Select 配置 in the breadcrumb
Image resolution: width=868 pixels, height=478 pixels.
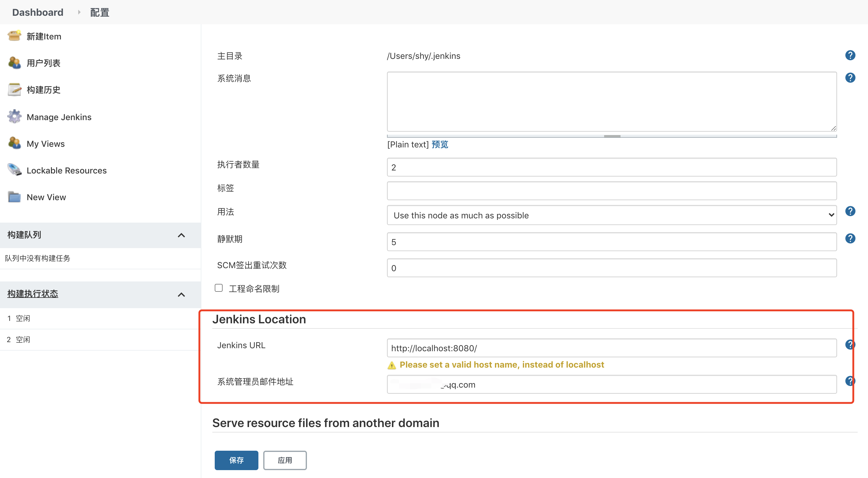pos(99,12)
